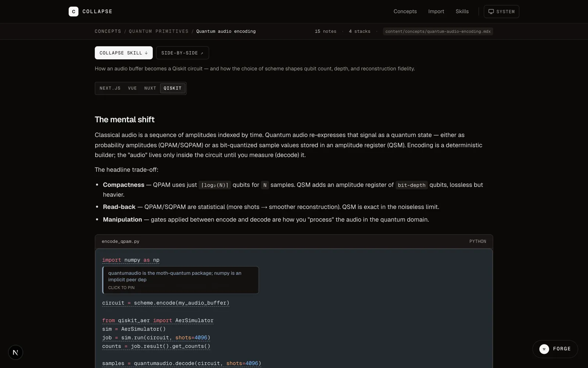This screenshot has width=588, height=368.
Task: Select the QISKIT tab
Action: click(172, 88)
